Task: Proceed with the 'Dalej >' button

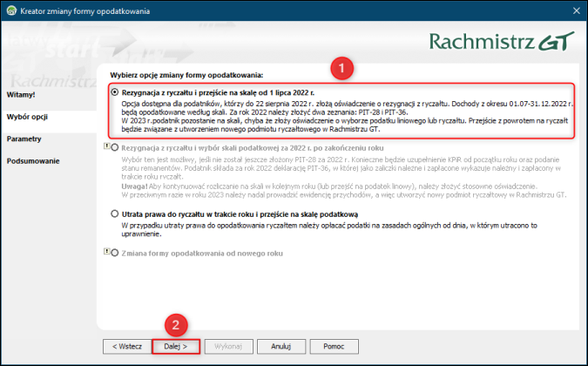Action: (175, 347)
